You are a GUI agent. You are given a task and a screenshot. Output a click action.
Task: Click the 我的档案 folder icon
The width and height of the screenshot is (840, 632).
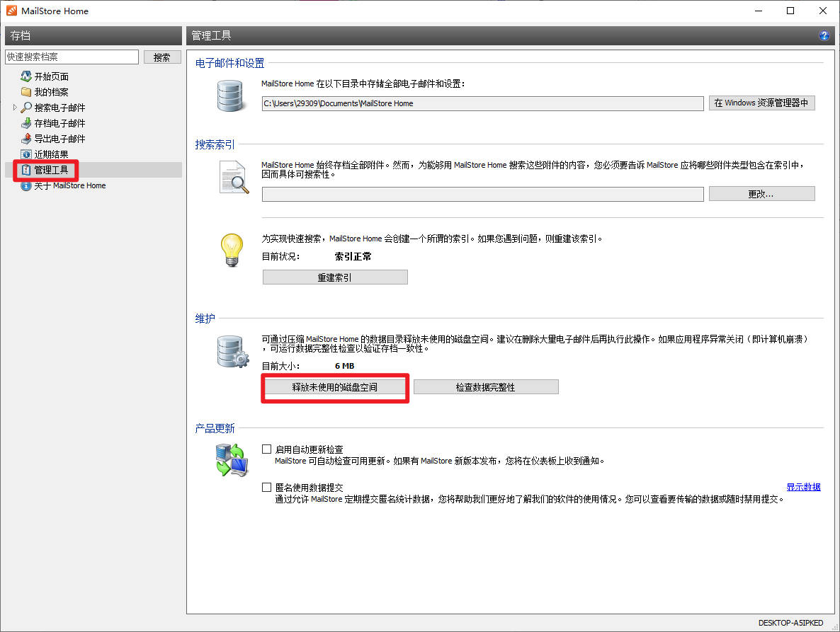point(25,91)
